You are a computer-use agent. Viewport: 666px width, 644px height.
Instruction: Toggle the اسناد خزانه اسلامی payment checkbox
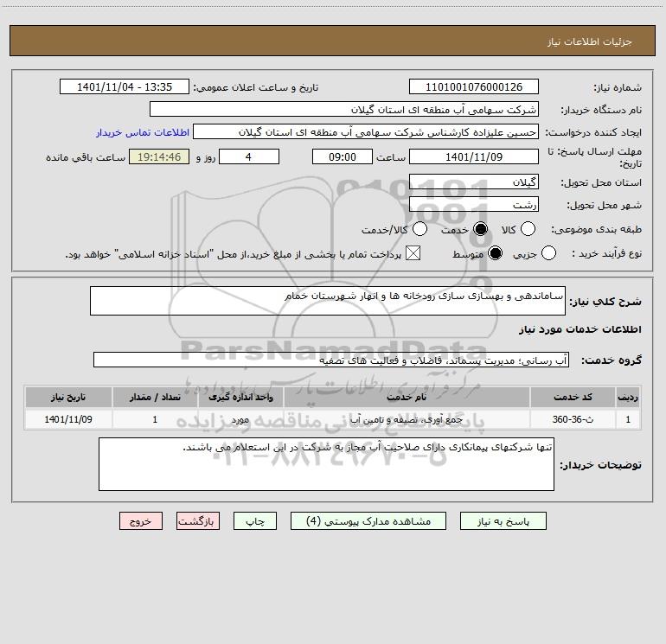click(413, 253)
